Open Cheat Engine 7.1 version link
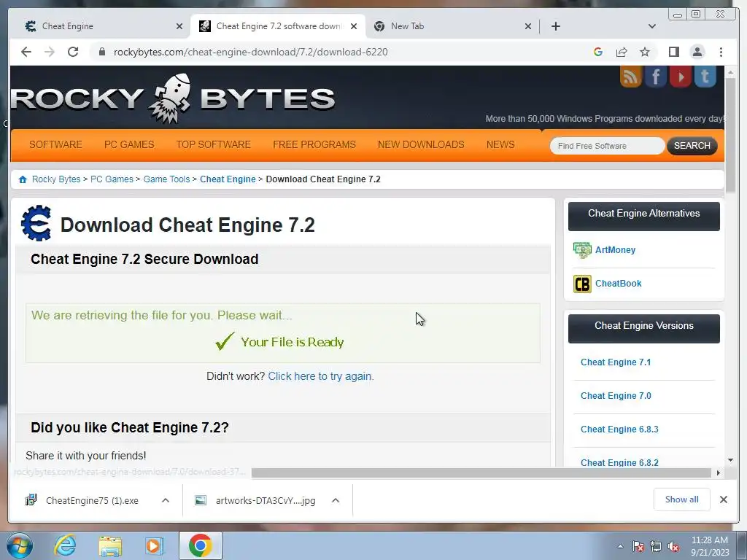 616,362
